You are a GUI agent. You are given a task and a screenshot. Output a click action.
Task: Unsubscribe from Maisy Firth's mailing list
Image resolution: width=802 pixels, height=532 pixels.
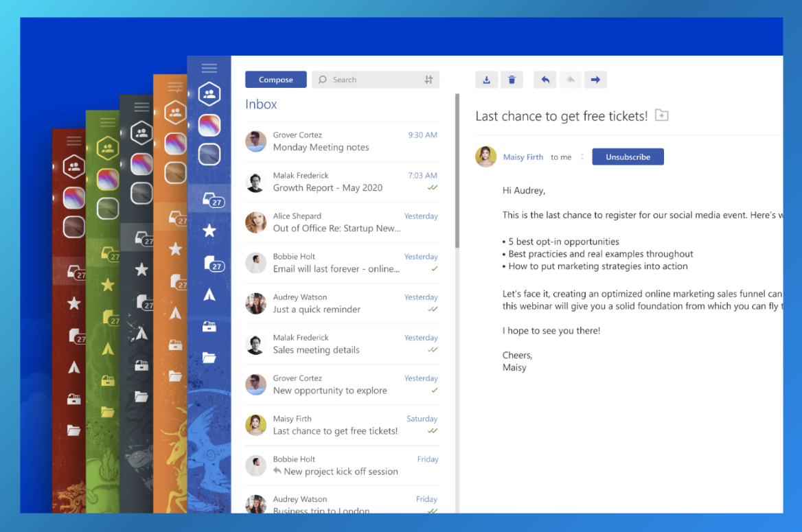pyautogui.click(x=628, y=157)
